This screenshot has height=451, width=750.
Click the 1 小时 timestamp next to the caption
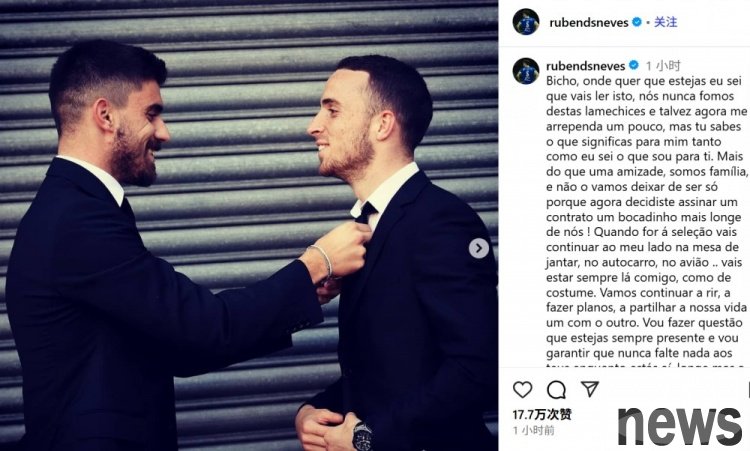(662, 66)
